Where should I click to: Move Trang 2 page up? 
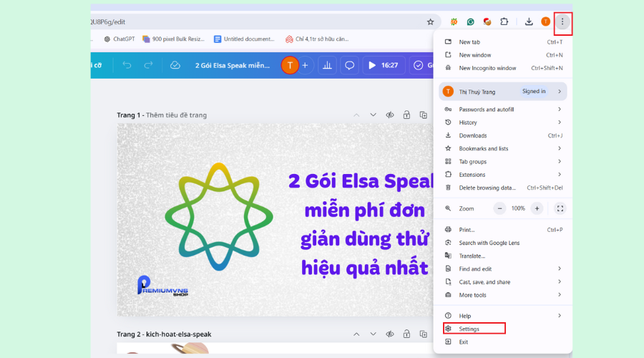356,334
